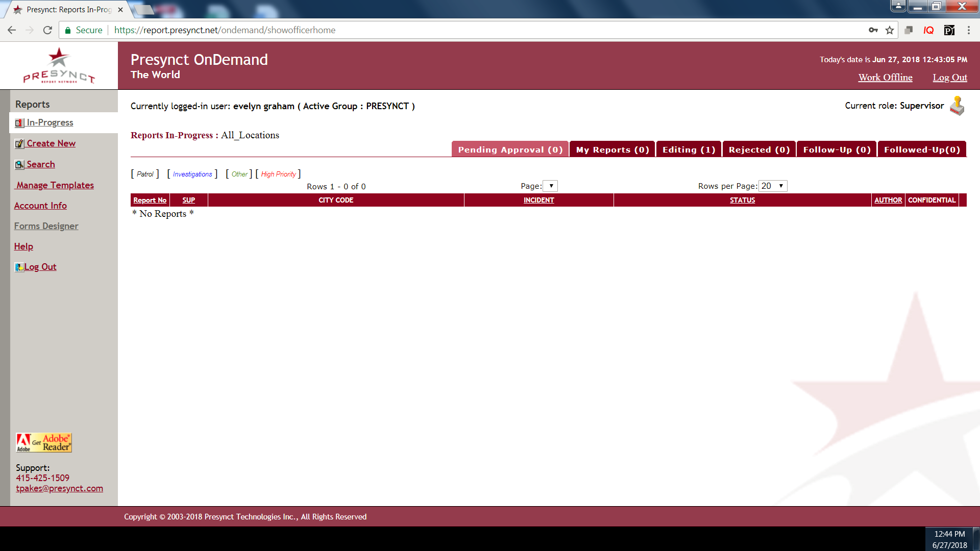Select the Rejected (0) tab
Screen dimensions: 980x551
[759, 149]
